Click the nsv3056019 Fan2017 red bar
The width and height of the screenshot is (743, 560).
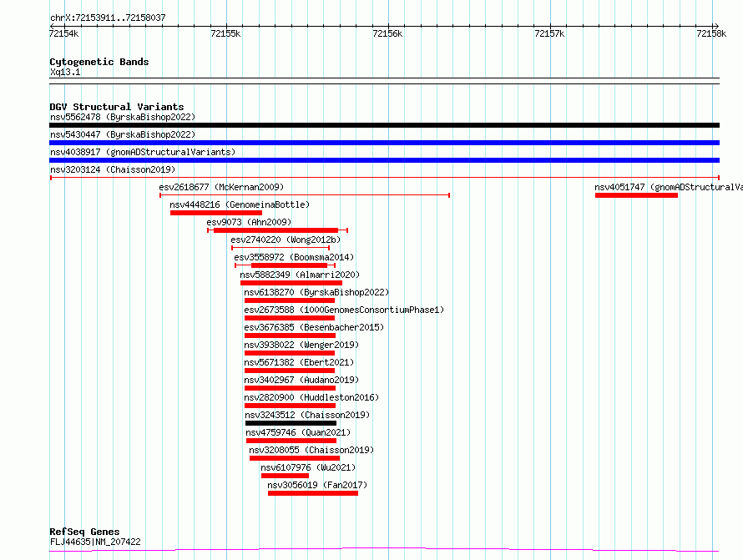[x=313, y=493]
